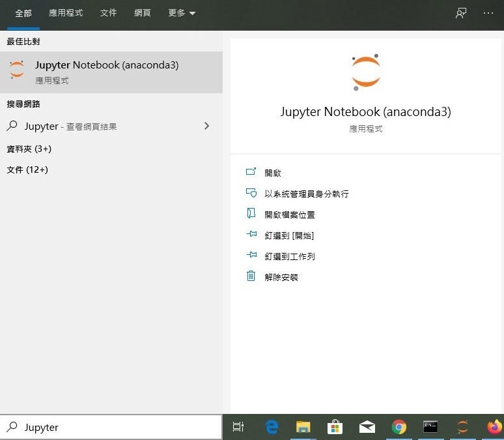Image resolution: width=504 pixels, height=440 pixels.
Task: Click the large Jupyter logo in details pane
Action: 366,72
